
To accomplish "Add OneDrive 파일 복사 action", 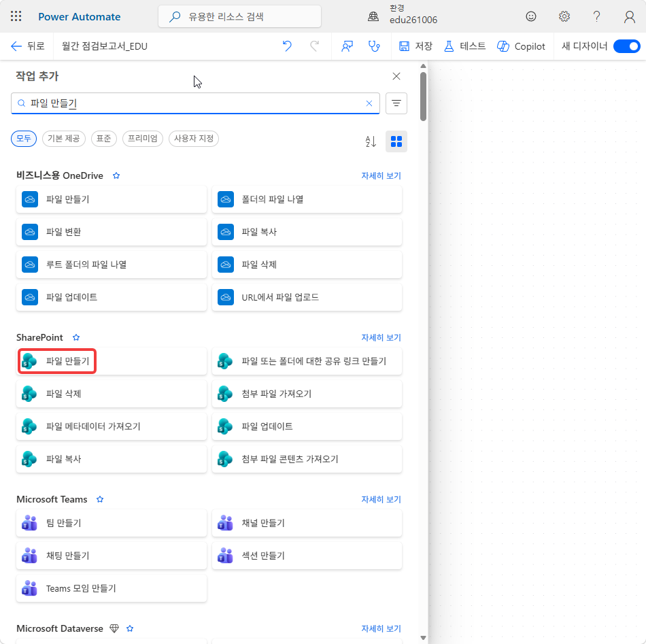I will (x=307, y=232).
